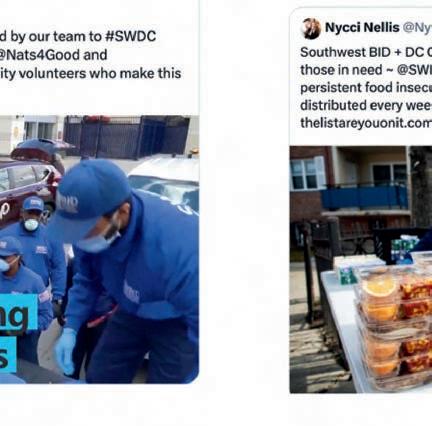Click the 'persistent food insecu' text line

(x=366, y=88)
